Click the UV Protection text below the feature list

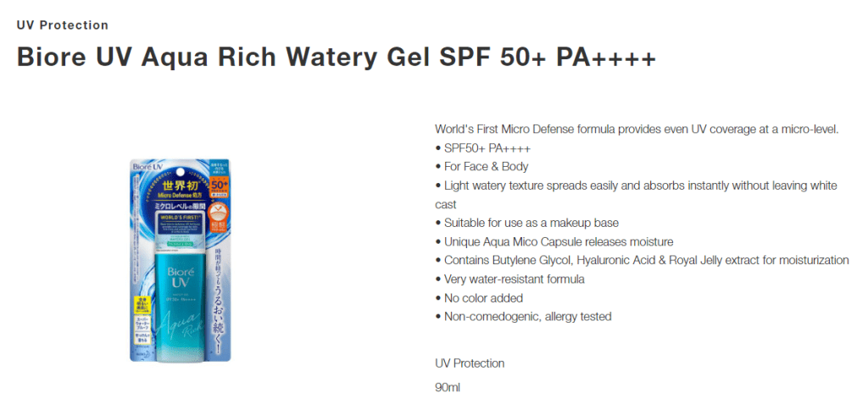click(x=470, y=363)
